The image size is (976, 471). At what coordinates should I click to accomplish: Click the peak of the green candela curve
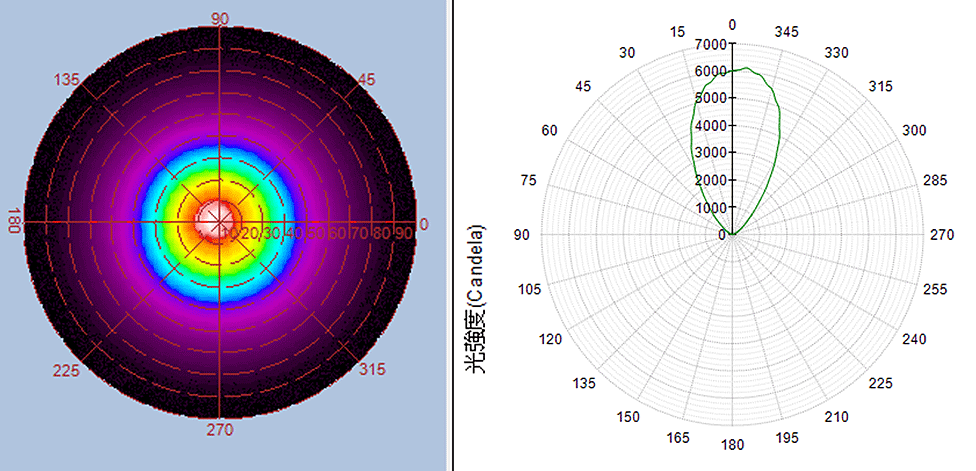[x=745, y=68]
